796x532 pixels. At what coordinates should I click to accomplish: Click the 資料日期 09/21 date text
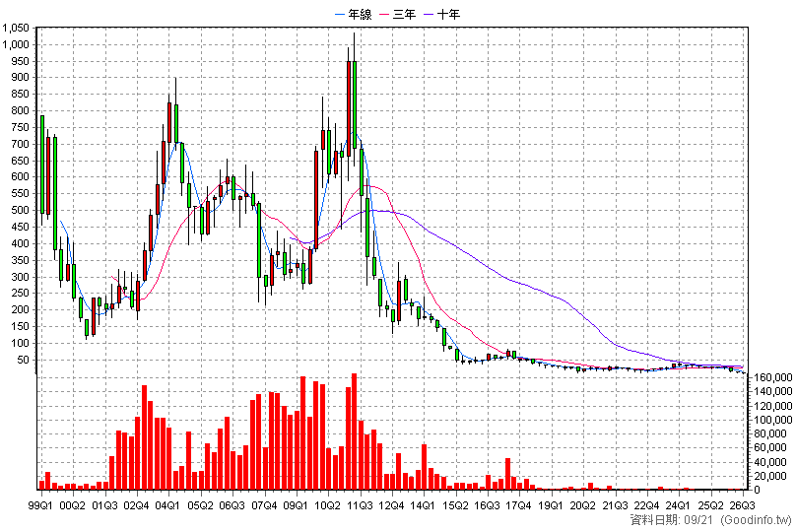click(671, 520)
